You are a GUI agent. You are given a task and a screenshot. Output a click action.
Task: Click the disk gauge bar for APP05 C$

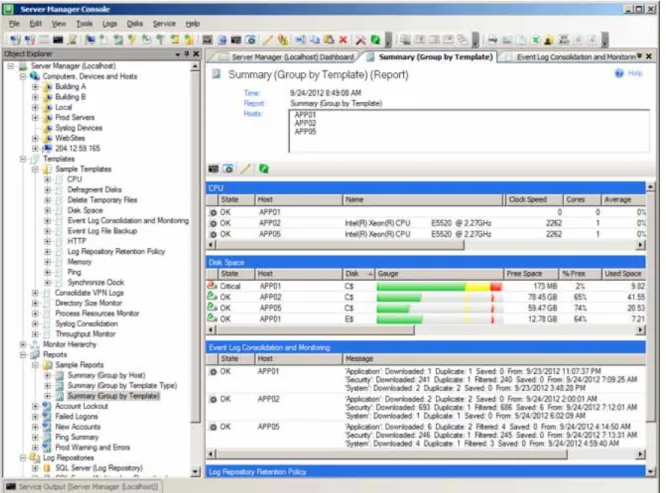(x=439, y=308)
